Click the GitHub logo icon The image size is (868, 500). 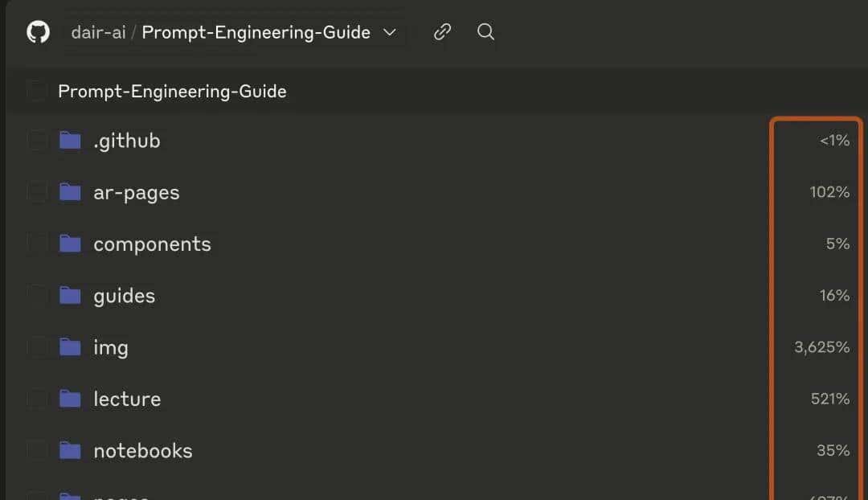(38, 32)
